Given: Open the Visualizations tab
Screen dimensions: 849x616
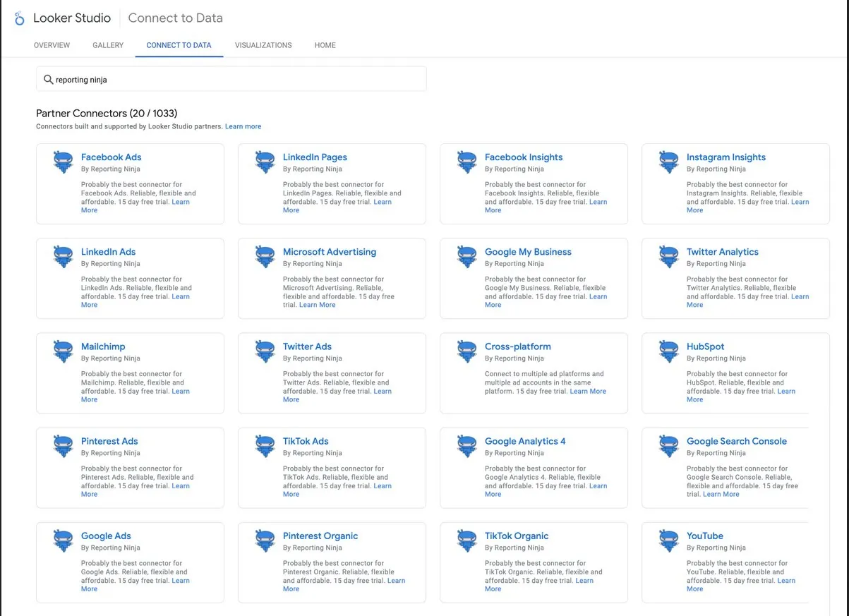Looking at the screenshot, I should click(x=263, y=45).
